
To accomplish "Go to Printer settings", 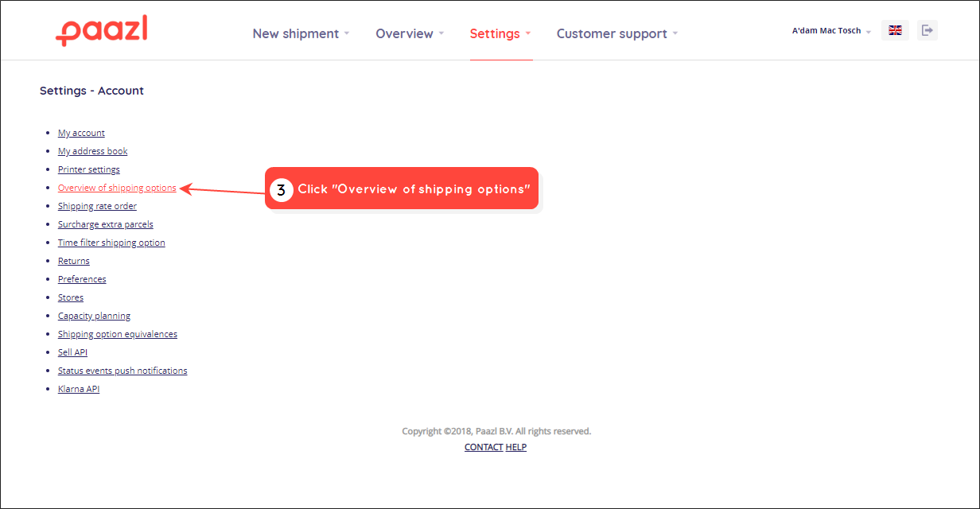I will tap(89, 169).
